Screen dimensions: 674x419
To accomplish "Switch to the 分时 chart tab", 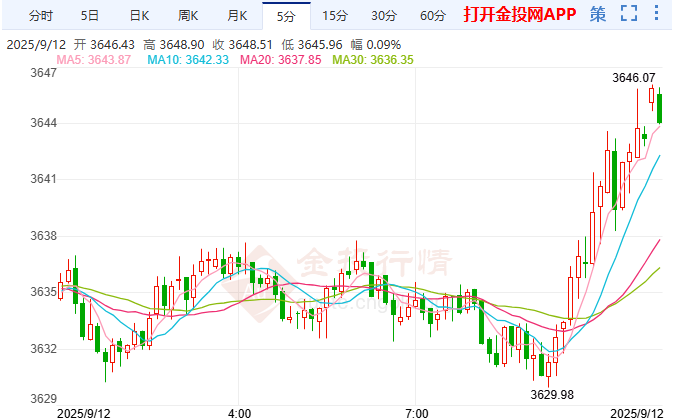I will 41,16.
